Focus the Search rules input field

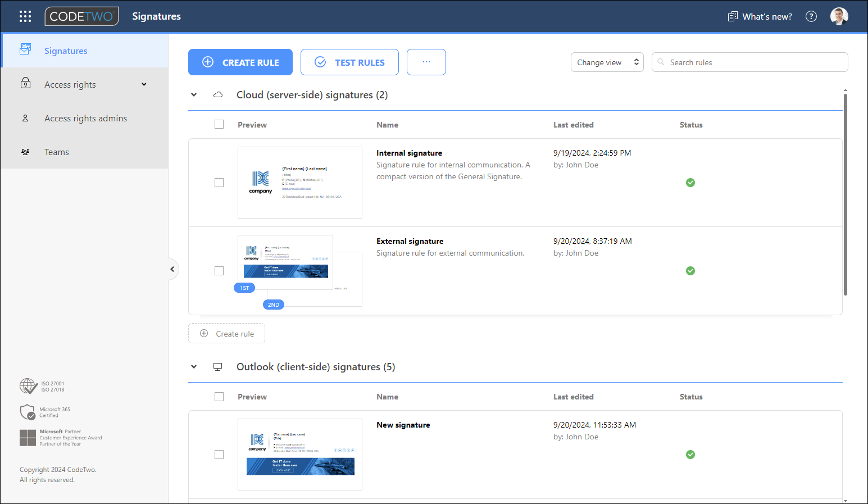tap(750, 62)
